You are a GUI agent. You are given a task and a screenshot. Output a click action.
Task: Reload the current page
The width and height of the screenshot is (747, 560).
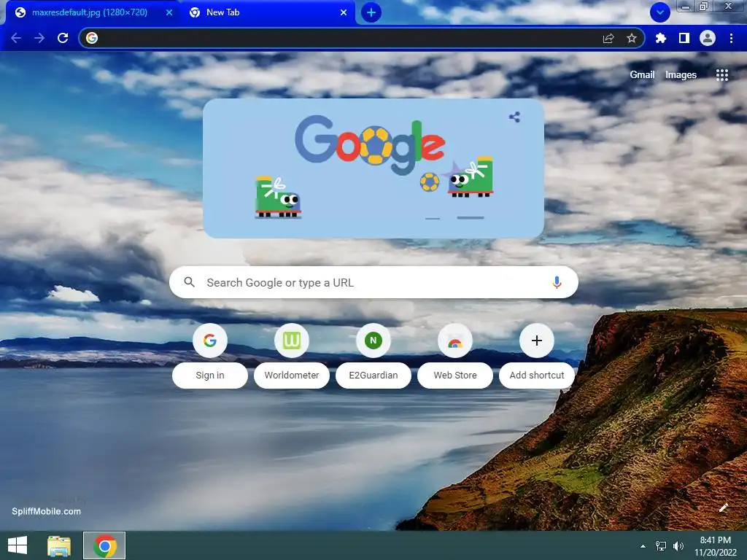pos(63,38)
